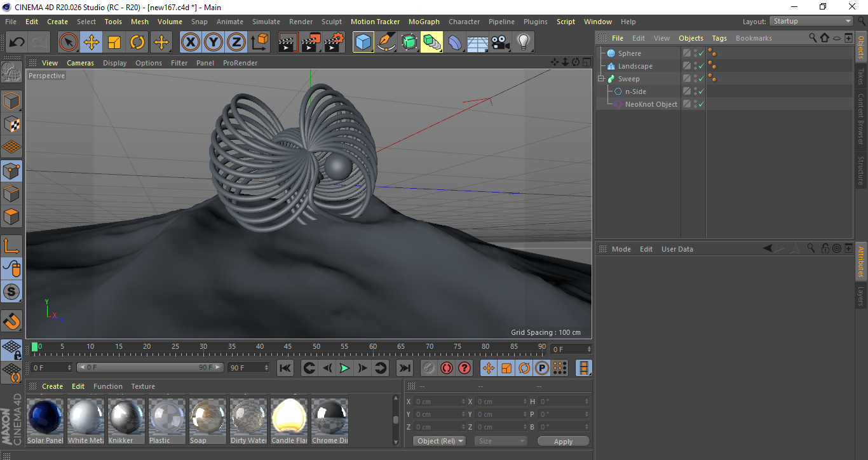The height and width of the screenshot is (460, 868).
Task: Adjust the 90 F end frame stepper
Action: pyautogui.click(x=266, y=368)
